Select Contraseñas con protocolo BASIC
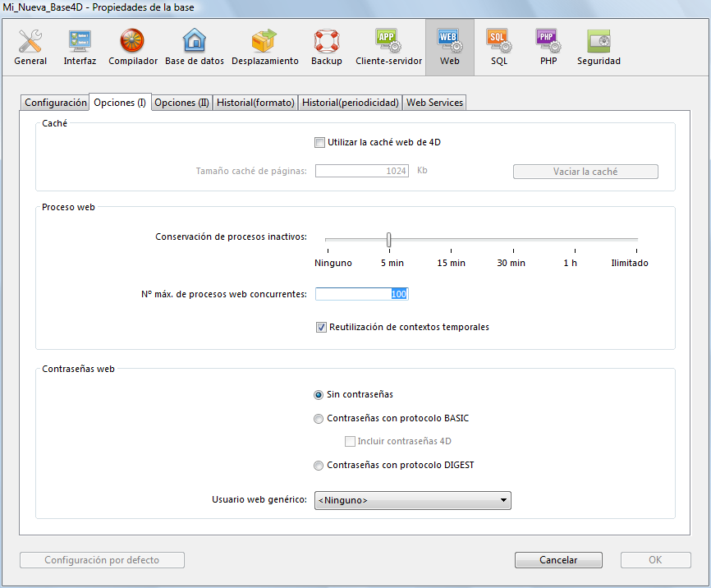Viewport: 711px width, 588px height. tap(319, 419)
